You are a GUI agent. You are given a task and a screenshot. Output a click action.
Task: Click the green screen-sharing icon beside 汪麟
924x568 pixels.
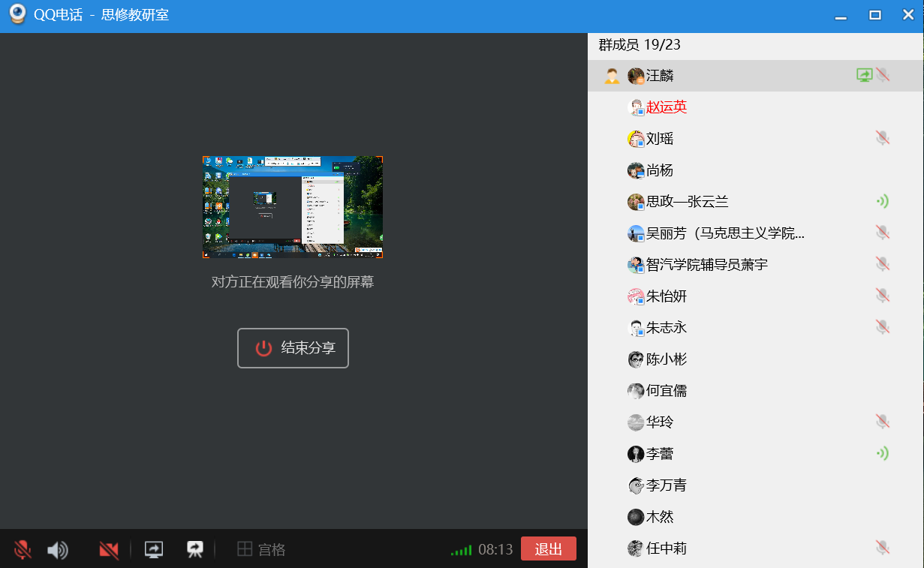tap(865, 75)
